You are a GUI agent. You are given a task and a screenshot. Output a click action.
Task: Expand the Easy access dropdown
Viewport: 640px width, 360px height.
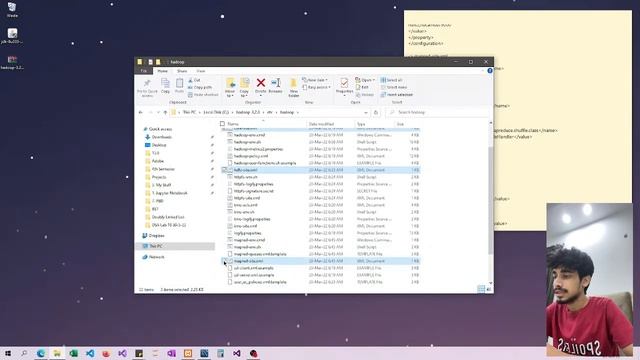click(x=317, y=87)
